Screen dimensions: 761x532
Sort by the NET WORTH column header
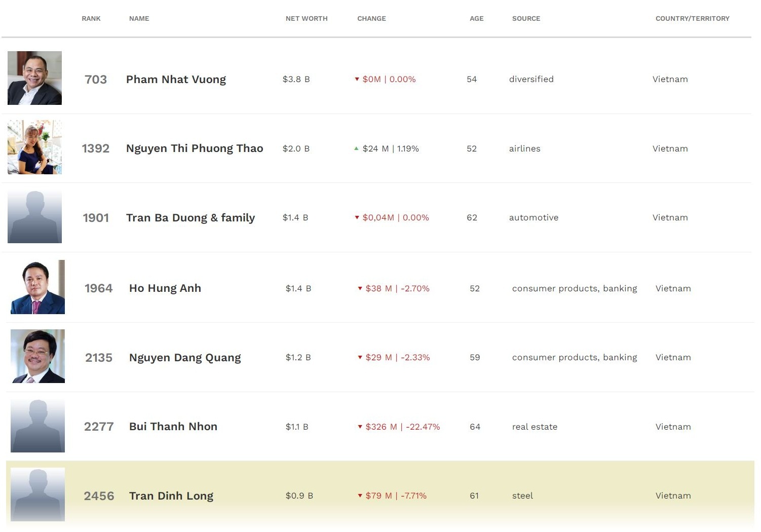307,19
